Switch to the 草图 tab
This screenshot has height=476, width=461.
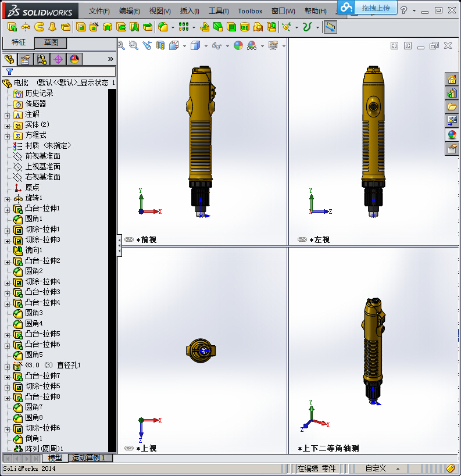tap(51, 42)
